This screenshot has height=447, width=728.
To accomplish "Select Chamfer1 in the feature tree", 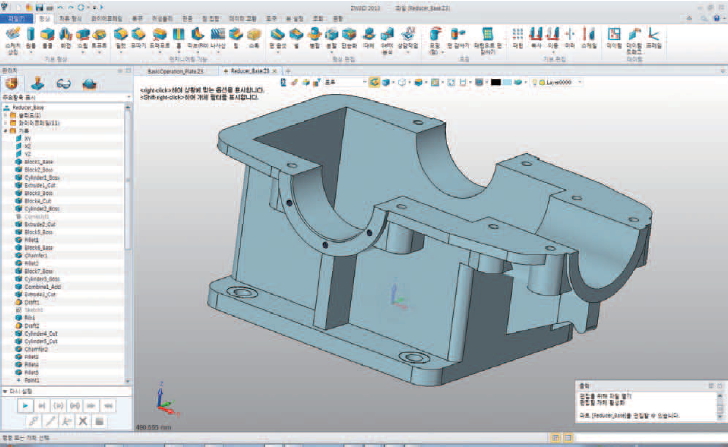I will click(35, 256).
